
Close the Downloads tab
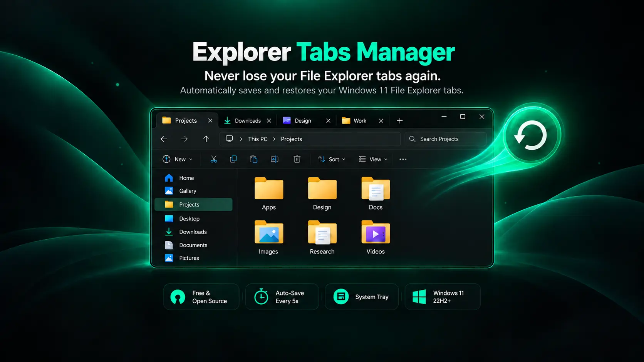point(269,121)
